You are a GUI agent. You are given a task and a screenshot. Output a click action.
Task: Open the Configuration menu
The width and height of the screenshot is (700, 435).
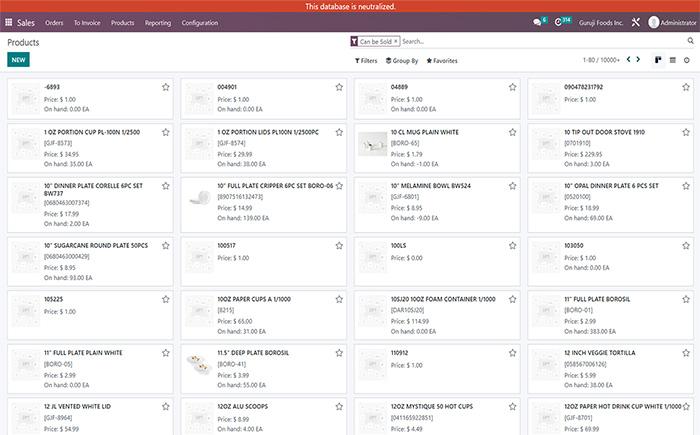(x=200, y=23)
